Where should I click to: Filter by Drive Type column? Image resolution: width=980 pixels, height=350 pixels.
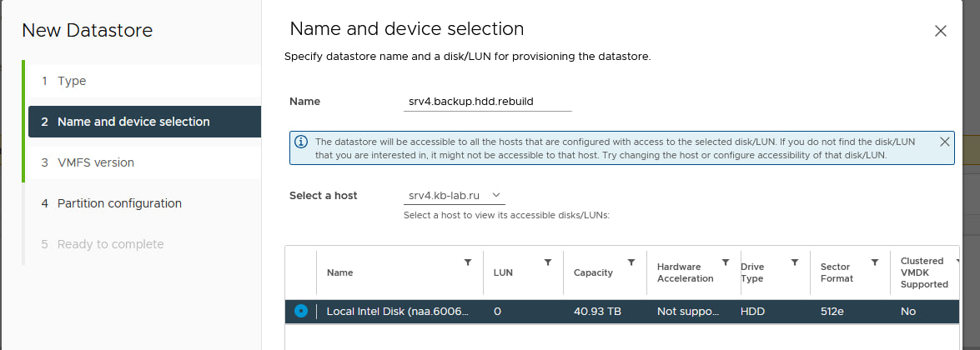pyautogui.click(x=795, y=262)
